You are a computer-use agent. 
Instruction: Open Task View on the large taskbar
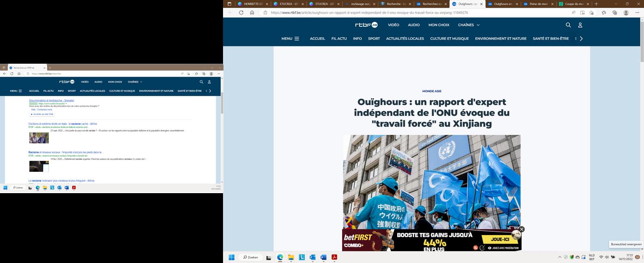coord(269,257)
